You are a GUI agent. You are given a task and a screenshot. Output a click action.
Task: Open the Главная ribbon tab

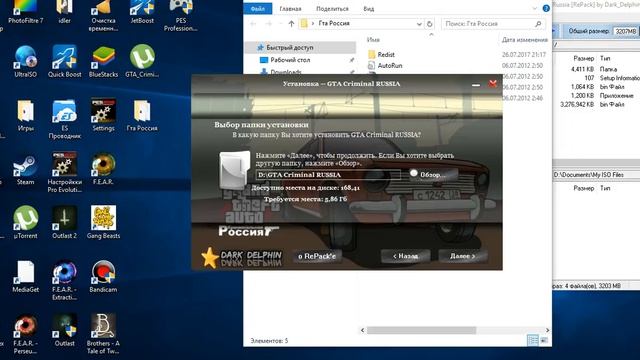coord(290,9)
